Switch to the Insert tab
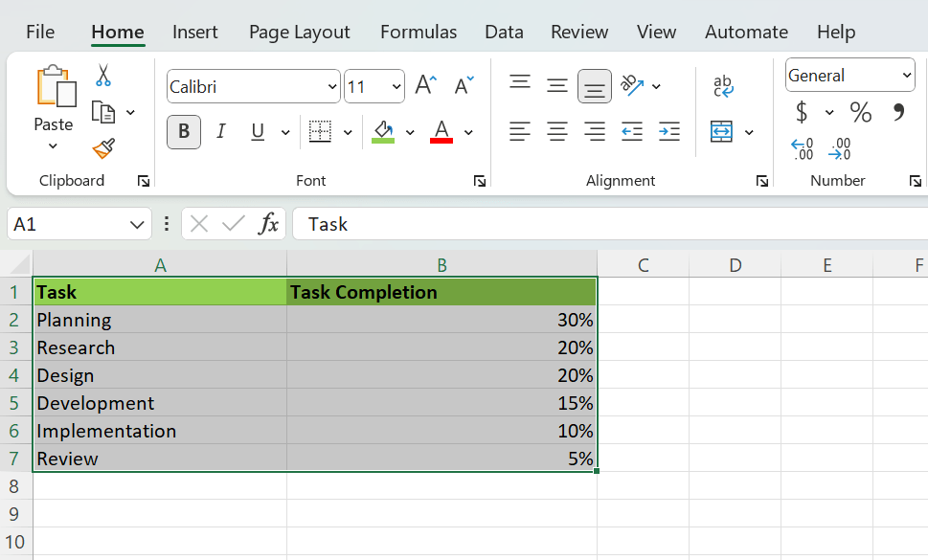This screenshot has width=928, height=560. pyautogui.click(x=194, y=32)
